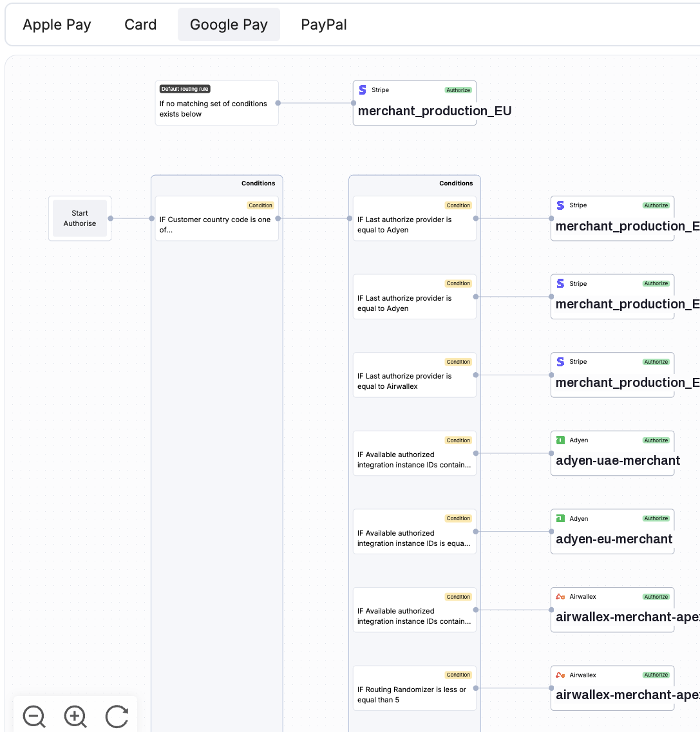Click Authorize badge on adyen-eu-merchant node

(656, 518)
